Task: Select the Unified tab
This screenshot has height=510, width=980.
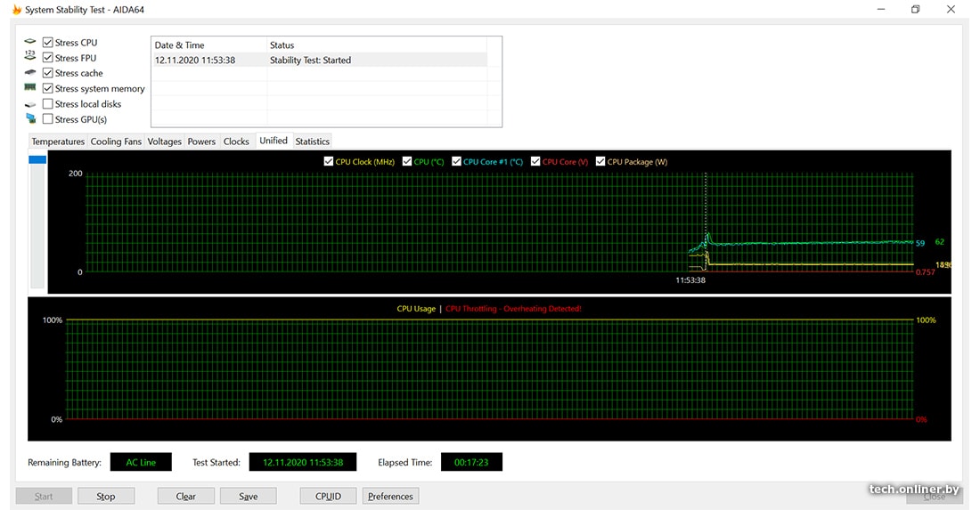Action: click(x=274, y=141)
